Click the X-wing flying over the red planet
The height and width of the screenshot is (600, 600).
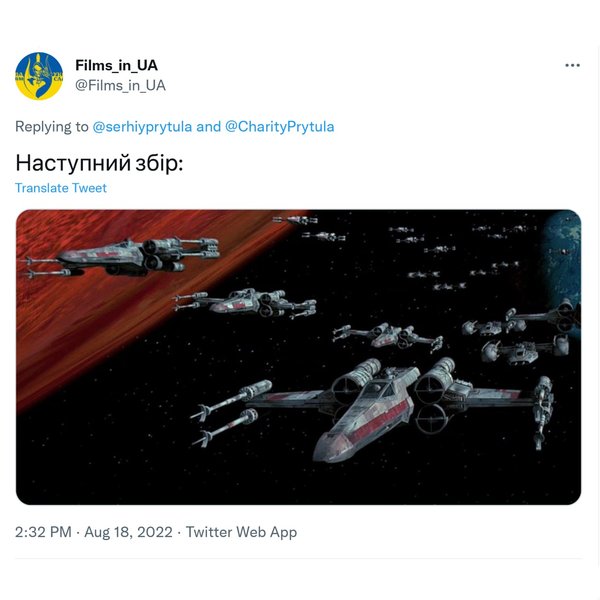[x=121, y=256]
